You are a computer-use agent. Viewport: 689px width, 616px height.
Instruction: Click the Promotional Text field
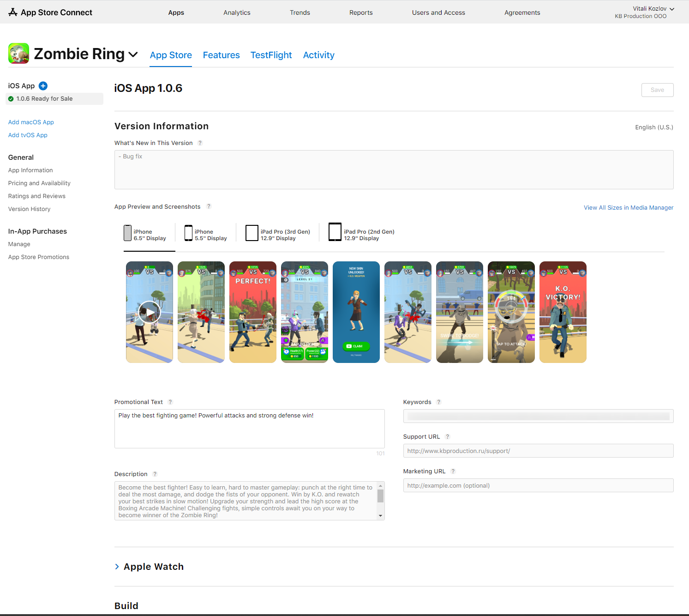(x=249, y=429)
